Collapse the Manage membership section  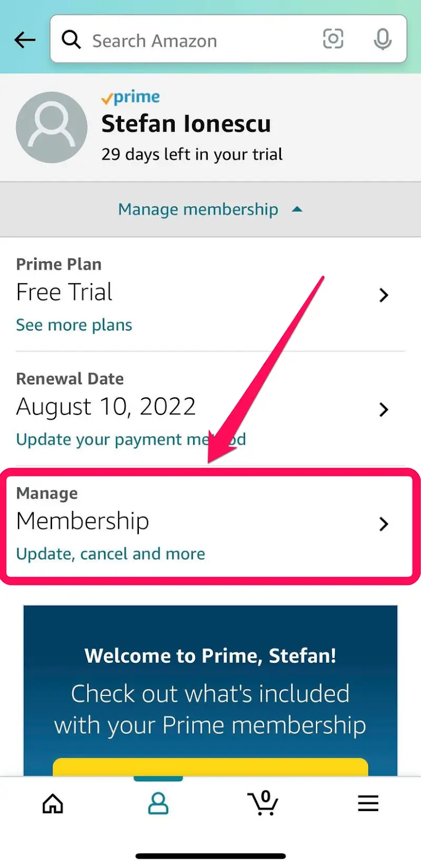210,209
